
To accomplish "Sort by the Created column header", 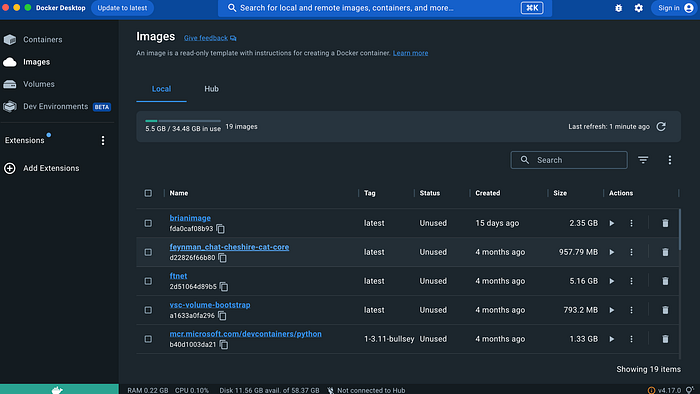I will tap(488, 193).
